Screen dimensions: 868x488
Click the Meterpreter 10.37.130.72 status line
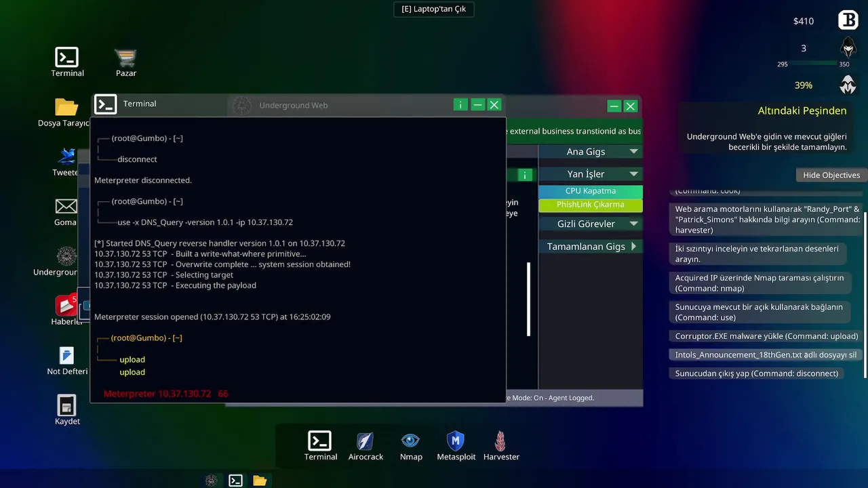166,394
